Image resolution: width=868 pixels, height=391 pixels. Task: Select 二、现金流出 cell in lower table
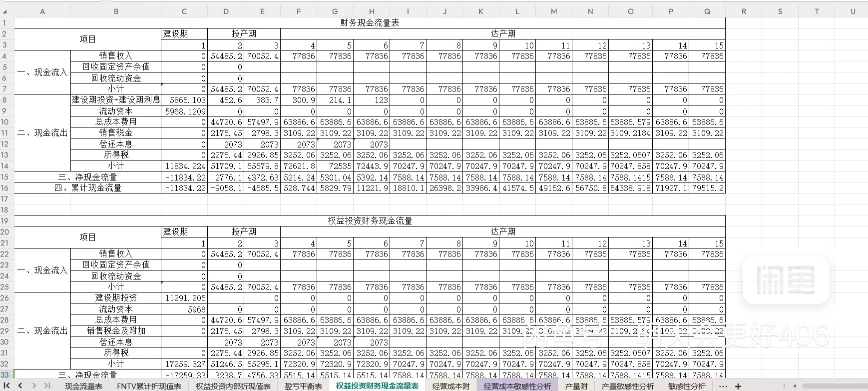pos(42,331)
